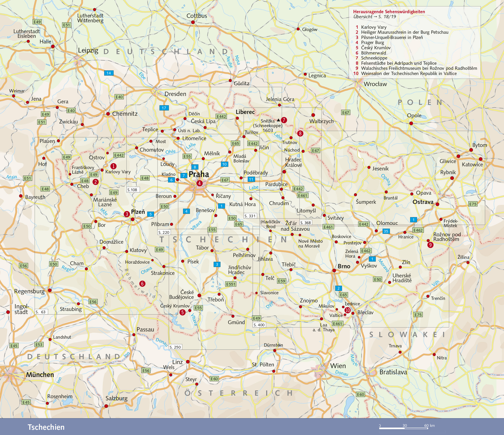Select Prager Burg entry in legend list
This screenshot has height=435, width=504.
[372, 42]
